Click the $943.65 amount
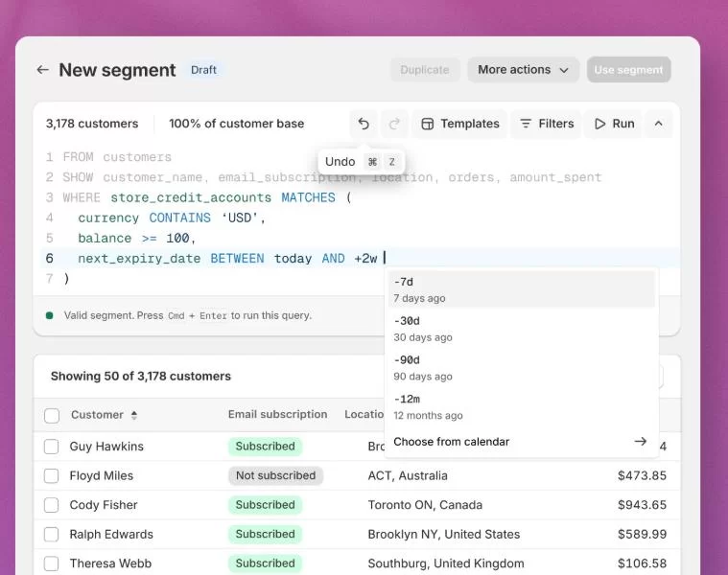Screen dimensions: 728x575 (x=642, y=505)
